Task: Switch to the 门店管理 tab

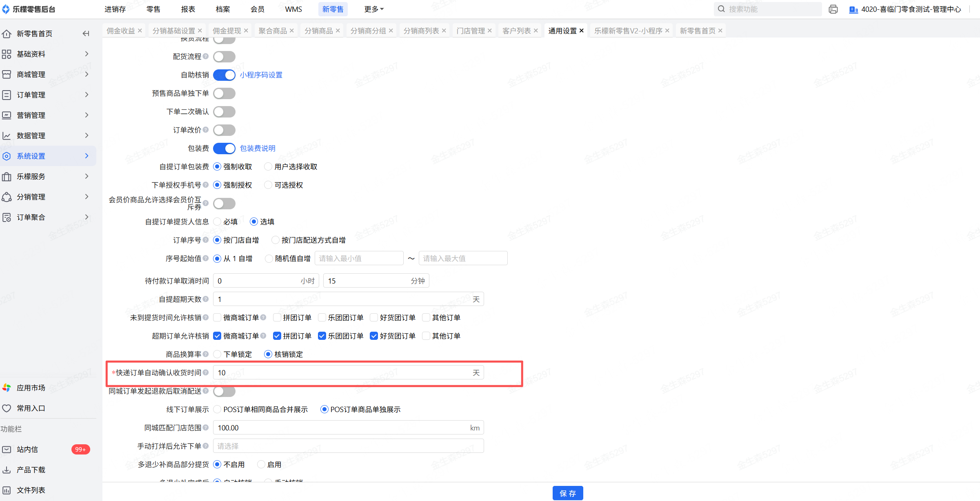Action: click(470, 31)
